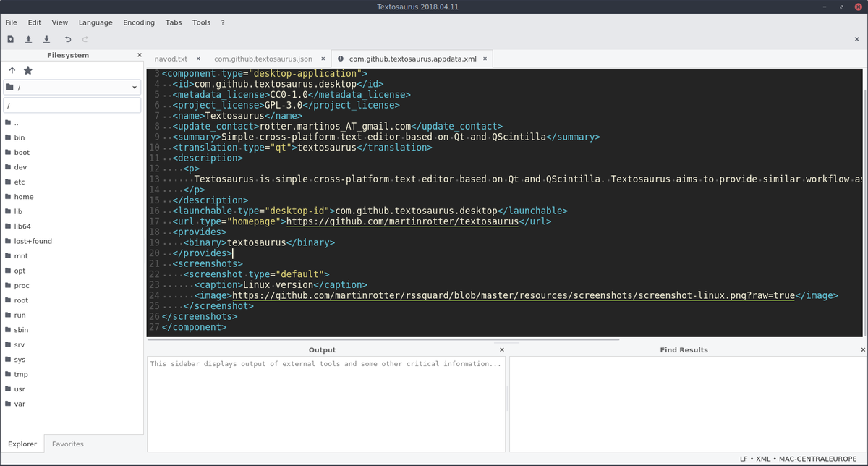Click the line containing rotter.martinos_AT_gmail.com

[x=337, y=126]
